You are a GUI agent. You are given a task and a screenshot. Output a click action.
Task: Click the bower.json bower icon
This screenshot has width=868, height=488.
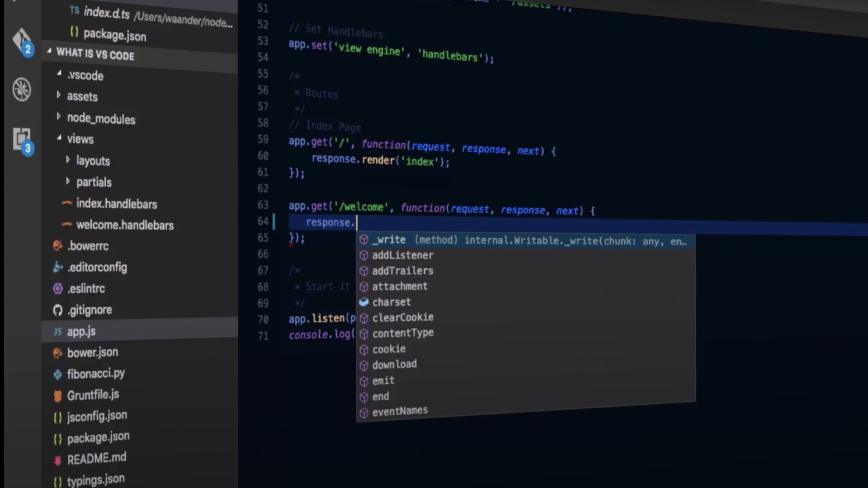57,353
